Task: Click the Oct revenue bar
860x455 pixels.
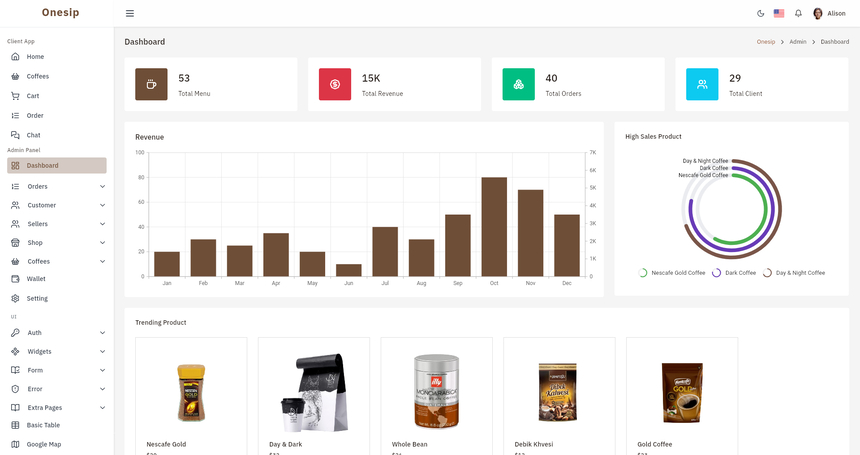Action: [x=494, y=227]
